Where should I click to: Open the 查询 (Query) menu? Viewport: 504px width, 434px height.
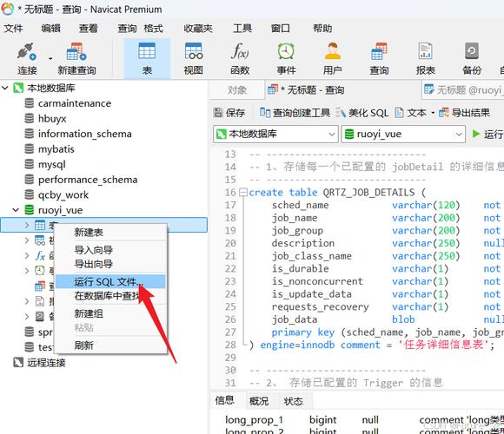(x=127, y=29)
